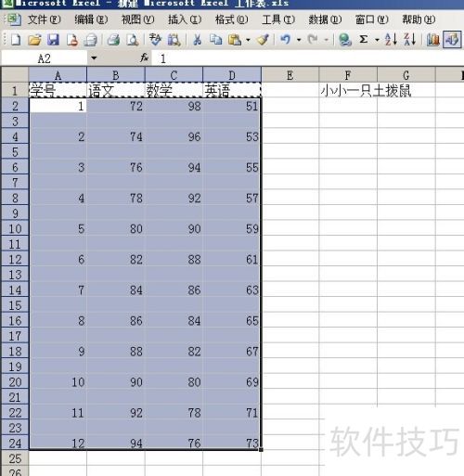
Task: Print the worksheet using the printer icon
Action: tap(113, 40)
